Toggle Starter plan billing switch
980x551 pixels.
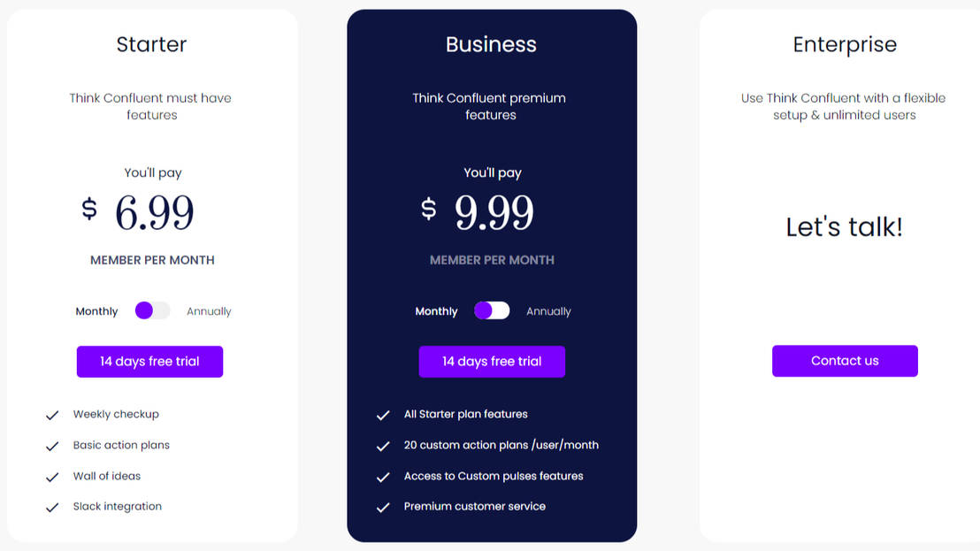[152, 310]
